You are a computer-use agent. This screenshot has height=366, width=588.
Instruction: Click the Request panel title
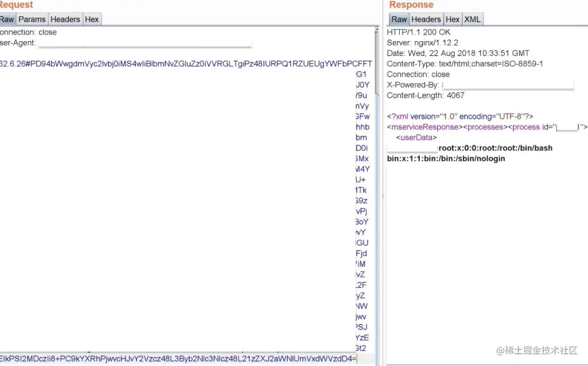click(x=16, y=5)
